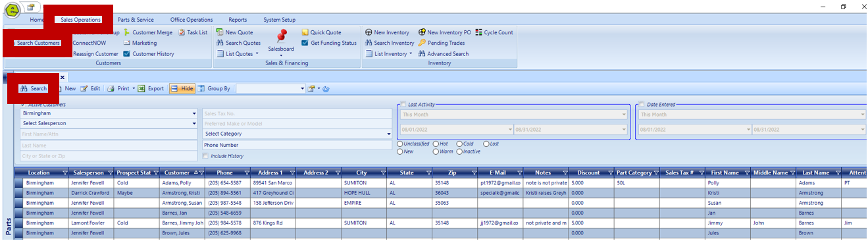Open Search Quotes
The height and width of the screenshot is (241, 868).
click(238, 43)
